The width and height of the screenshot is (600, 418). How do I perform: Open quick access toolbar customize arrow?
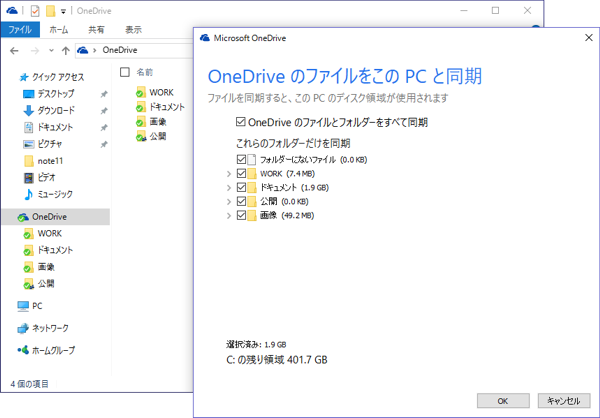(x=63, y=11)
